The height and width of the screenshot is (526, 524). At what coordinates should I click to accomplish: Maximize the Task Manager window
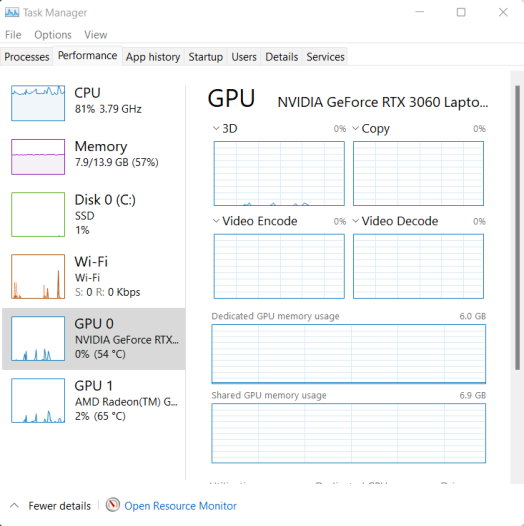click(x=461, y=12)
